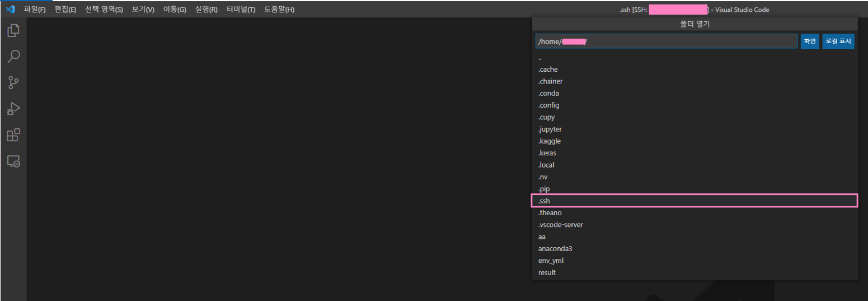Click the 로컬 표시 button
868x301 pixels.
[x=838, y=41]
